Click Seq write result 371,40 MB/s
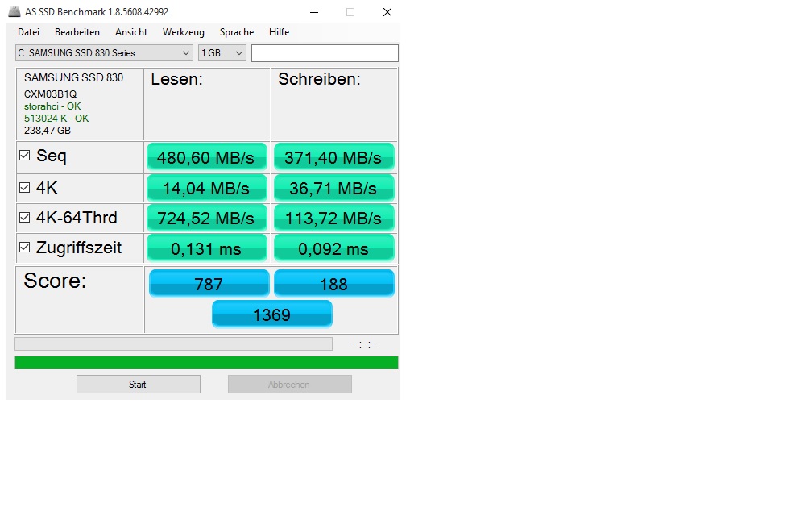The width and height of the screenshot is (812, 508). coord(333,157)
